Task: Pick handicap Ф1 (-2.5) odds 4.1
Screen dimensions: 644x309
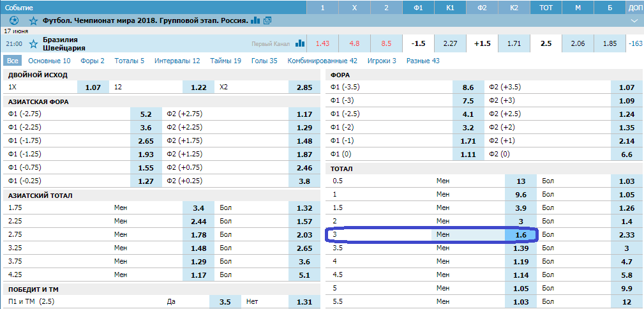Action: (x=468, y=114)
